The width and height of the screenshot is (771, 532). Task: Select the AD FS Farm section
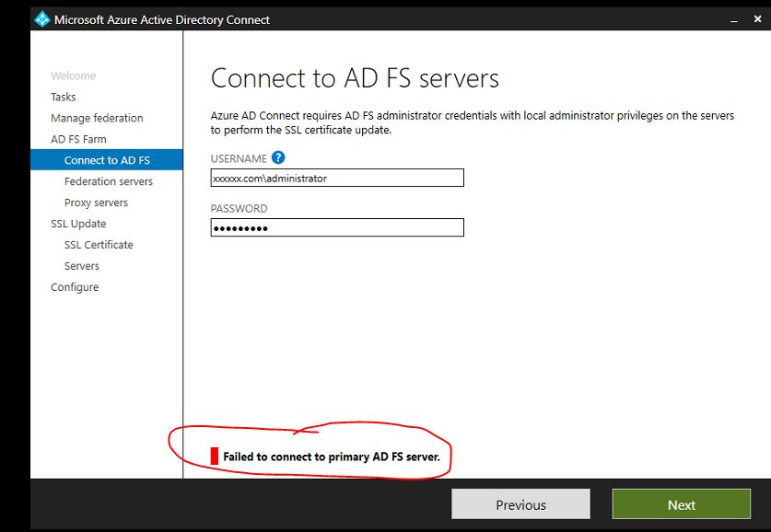tap(81, 139)
